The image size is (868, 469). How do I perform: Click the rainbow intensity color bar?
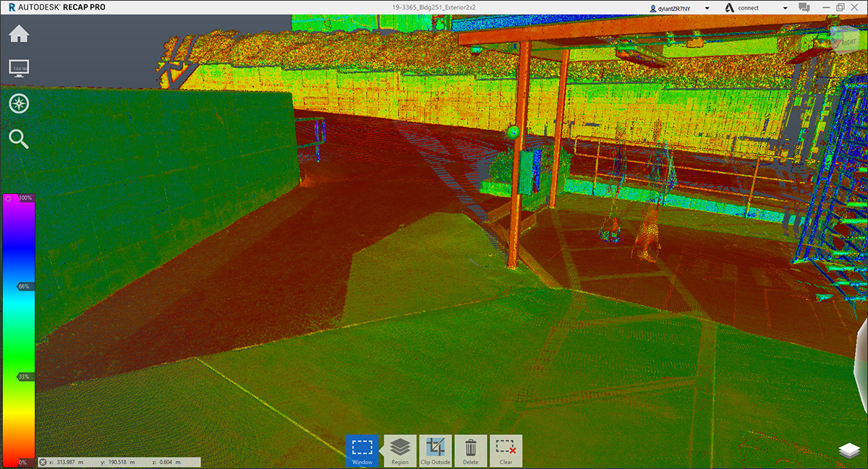pos(18,330)
